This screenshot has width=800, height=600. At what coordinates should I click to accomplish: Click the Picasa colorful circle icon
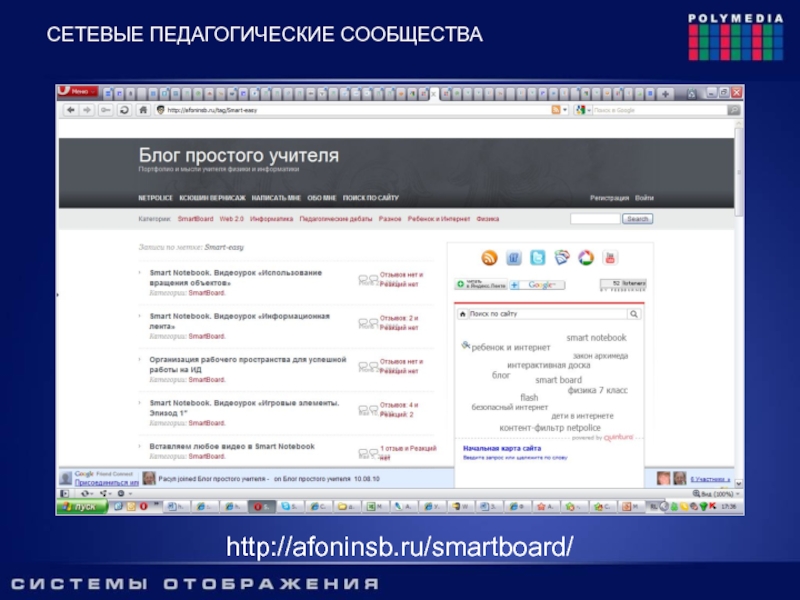click(586, 258)
